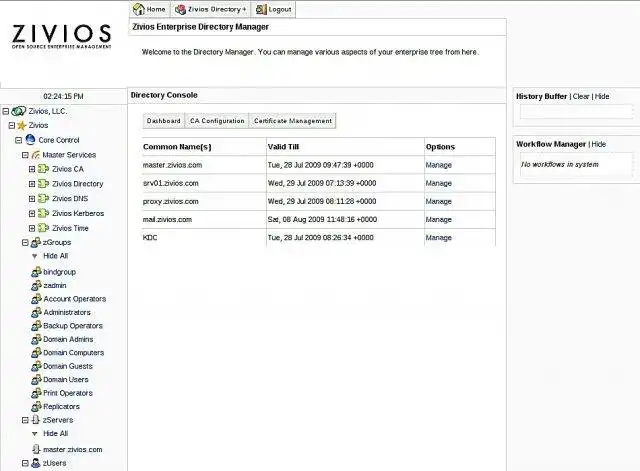Click the Master Services icon
Image resolution: width=640 pixels, height=471 pixels.
36,155
